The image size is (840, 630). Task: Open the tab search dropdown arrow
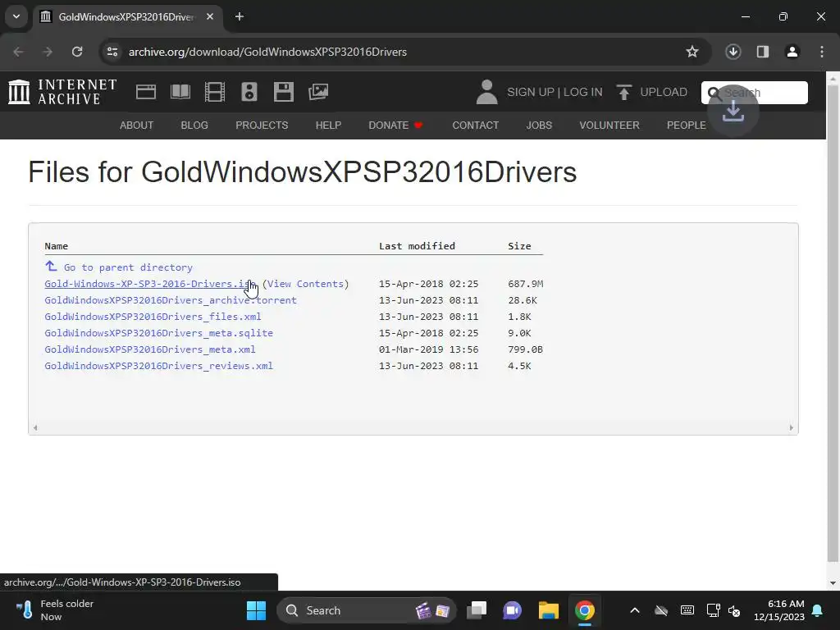(x=16, y=16)
